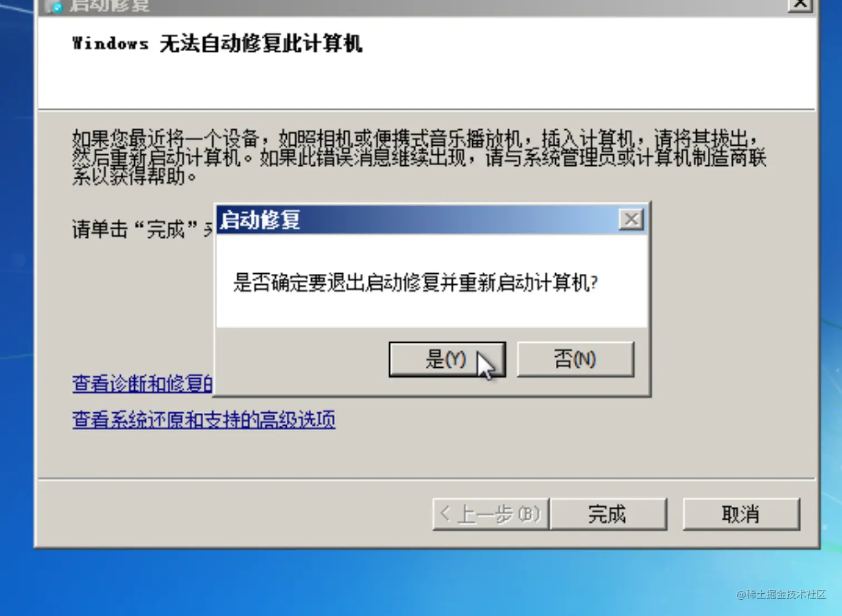
Task: Decline restart with the 否(N) button
Action: click(x=575, y=359)
